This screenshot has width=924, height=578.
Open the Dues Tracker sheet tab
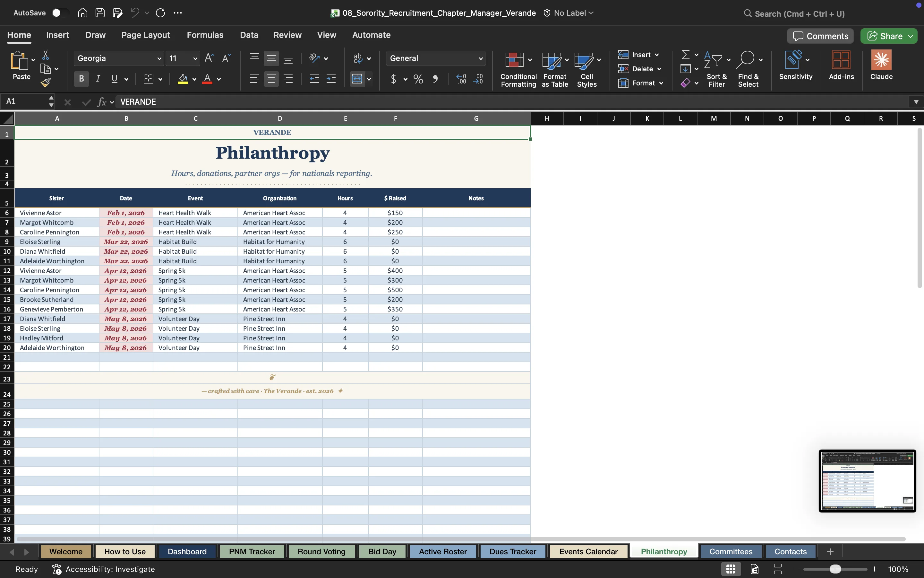click(x=513, y=552)
